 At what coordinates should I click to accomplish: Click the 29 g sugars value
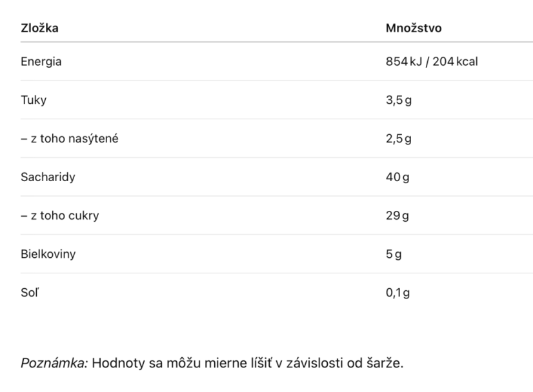397,215
